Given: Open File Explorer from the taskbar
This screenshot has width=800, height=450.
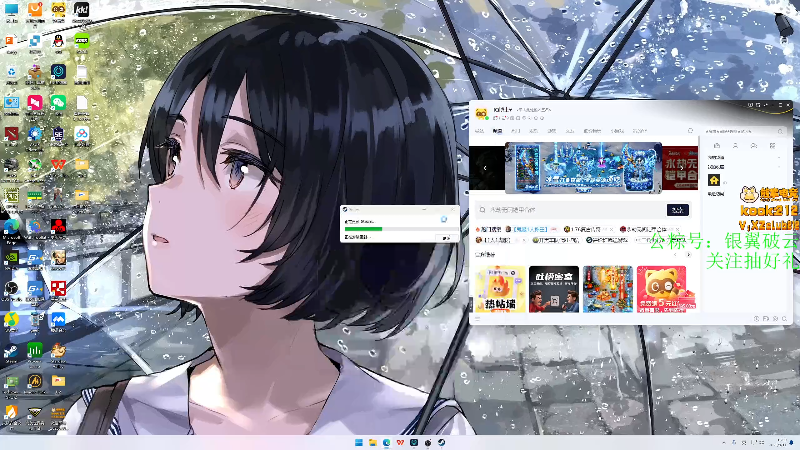Looking at the screenshot, I should pyautogui.click(x=372, y=442).
